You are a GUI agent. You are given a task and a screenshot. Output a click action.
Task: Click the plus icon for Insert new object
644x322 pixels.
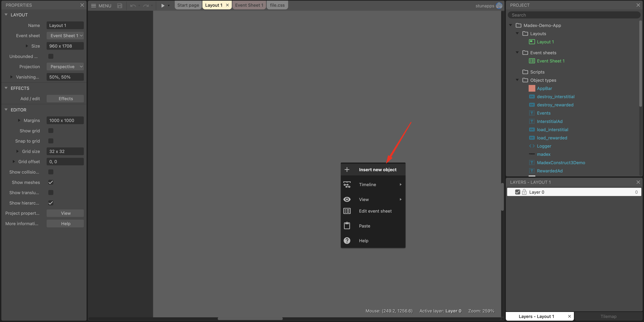click(347, 170)
